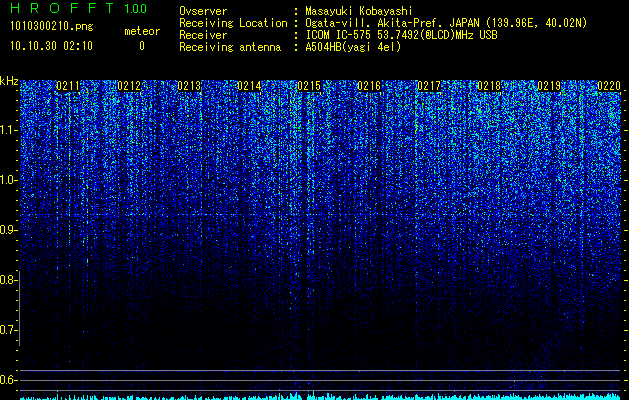629x400 pixels.
Task: Select observer name Masayuki Kobayashi
Action: (359, 11)
